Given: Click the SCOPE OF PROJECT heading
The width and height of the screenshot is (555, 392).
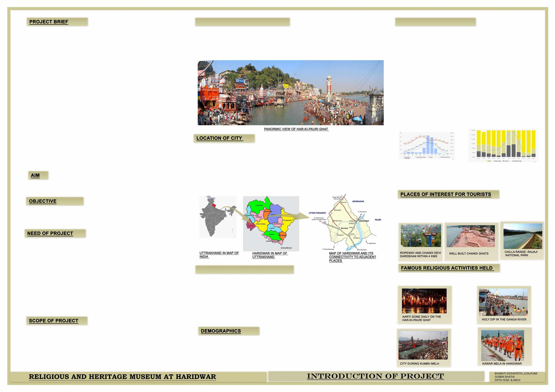Looking at the screenshot, I should [x=53, y=321].
